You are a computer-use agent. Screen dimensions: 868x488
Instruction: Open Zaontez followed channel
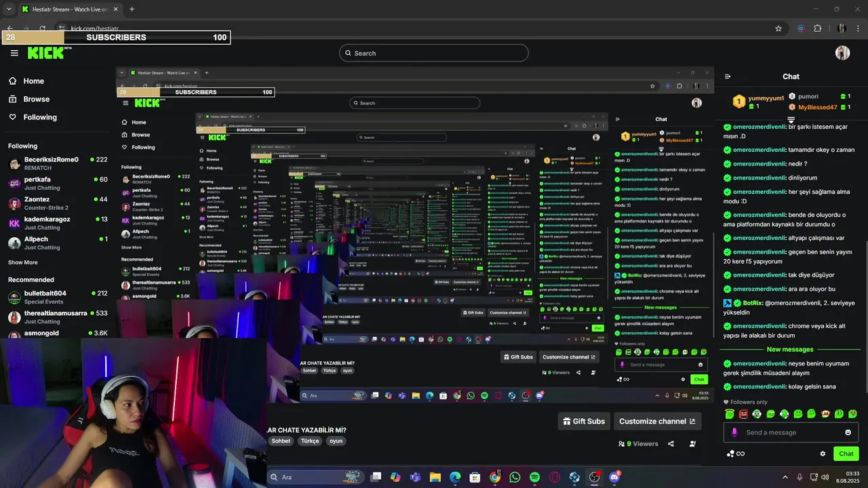58,203
